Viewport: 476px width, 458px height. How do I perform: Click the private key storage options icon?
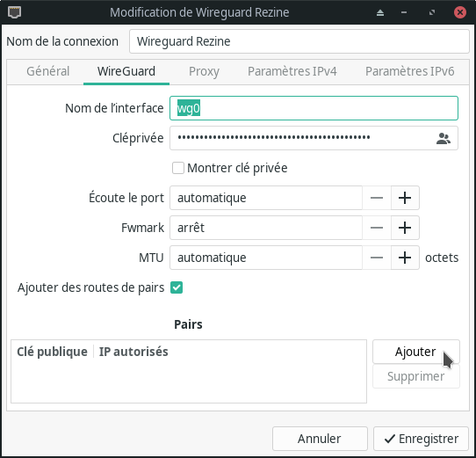(444, 139)
